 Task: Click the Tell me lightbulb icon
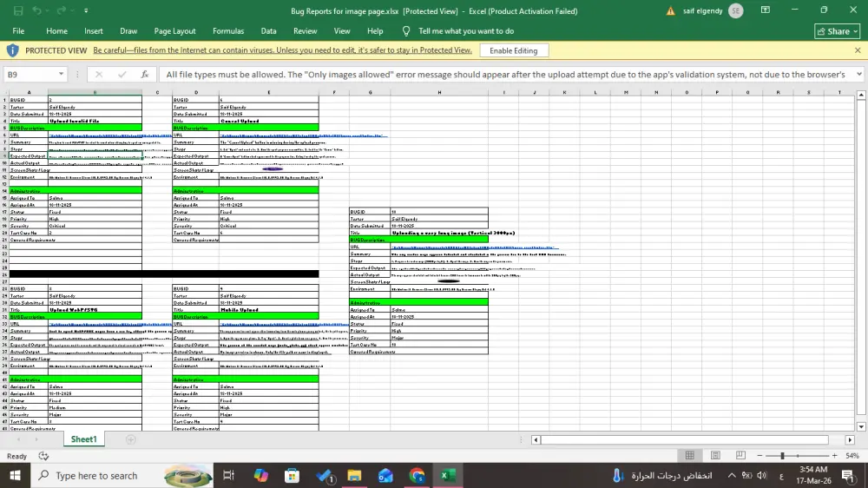coord(406,31)
